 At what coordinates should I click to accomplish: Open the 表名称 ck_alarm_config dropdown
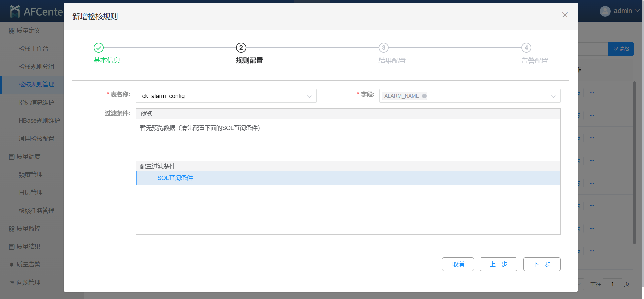pyautogui.click(x=226, y=96)
